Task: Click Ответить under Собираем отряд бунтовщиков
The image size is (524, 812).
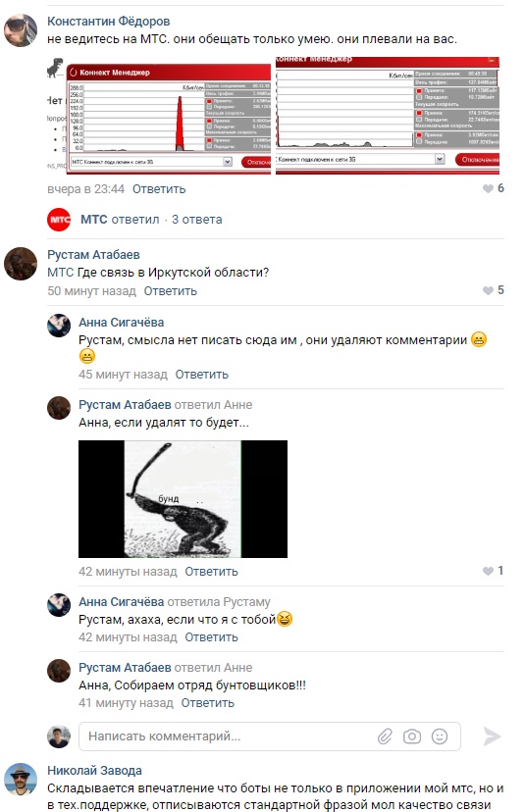Action: (208, 703)
